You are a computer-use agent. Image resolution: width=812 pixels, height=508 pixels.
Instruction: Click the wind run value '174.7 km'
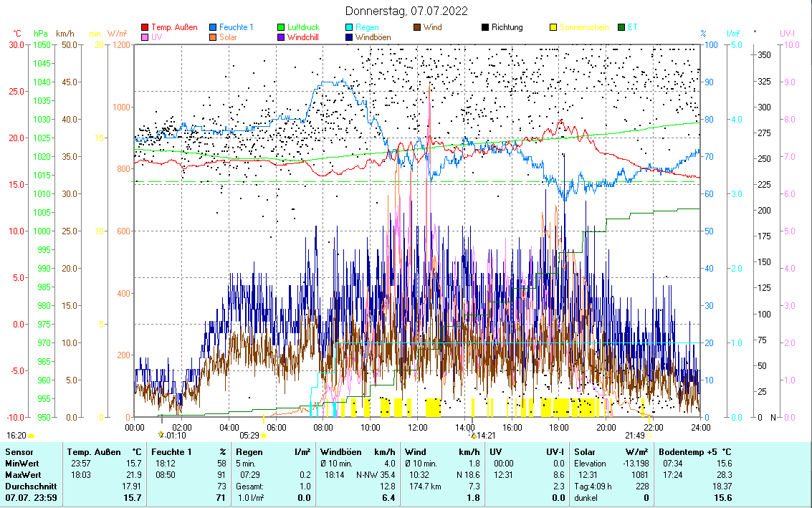(426, 487)
